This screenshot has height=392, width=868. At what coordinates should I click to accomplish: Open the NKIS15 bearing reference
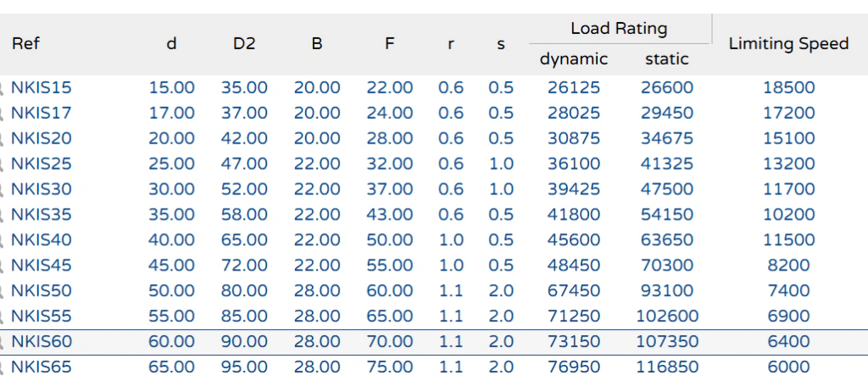42,87
